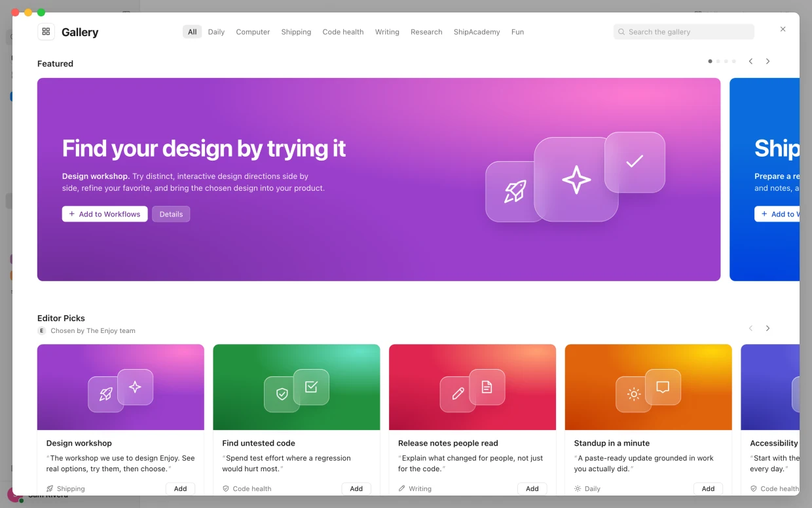Focus the Search the gallery field
Viewport: 812px width, 508px height.
tap(684, 31)
